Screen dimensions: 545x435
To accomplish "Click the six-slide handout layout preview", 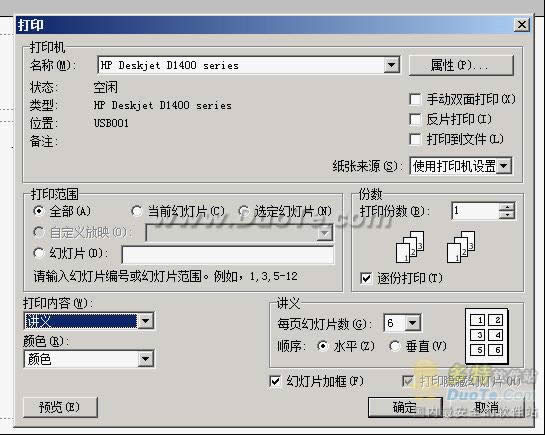I will pyautogui.click(x=487, y=336).
